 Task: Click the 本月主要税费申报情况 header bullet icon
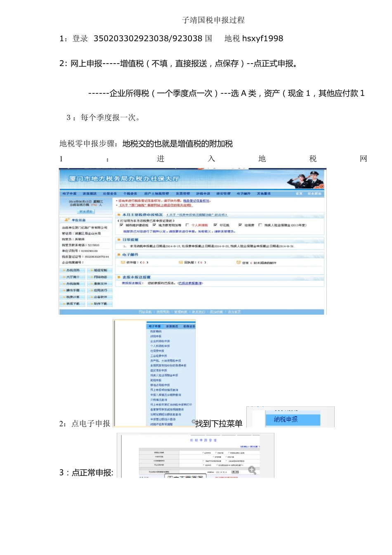118,215
